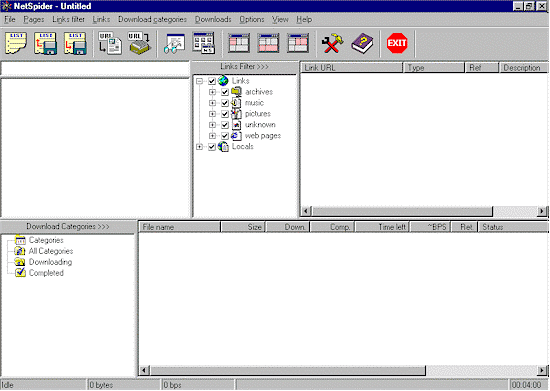Click the empty input field above the pages pane
This screenshot has height=391, width=550.
pyautogui.click(x=95, y=69)
